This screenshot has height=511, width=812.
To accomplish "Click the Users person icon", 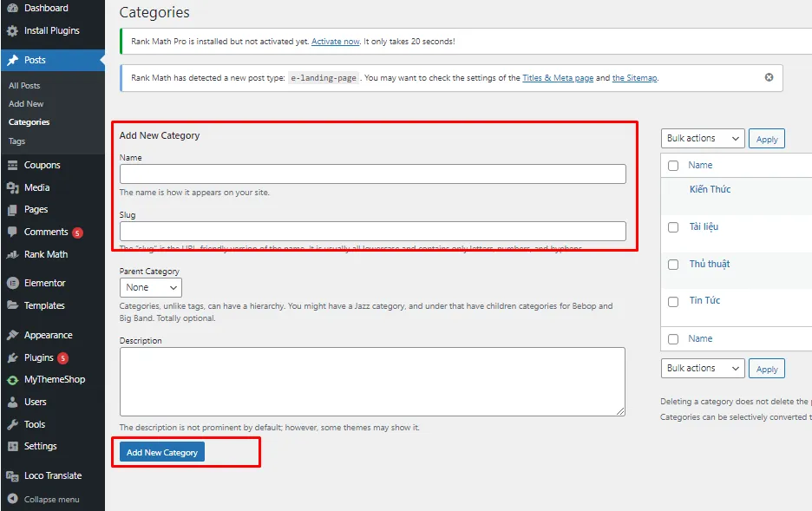I will pos(12,402).
